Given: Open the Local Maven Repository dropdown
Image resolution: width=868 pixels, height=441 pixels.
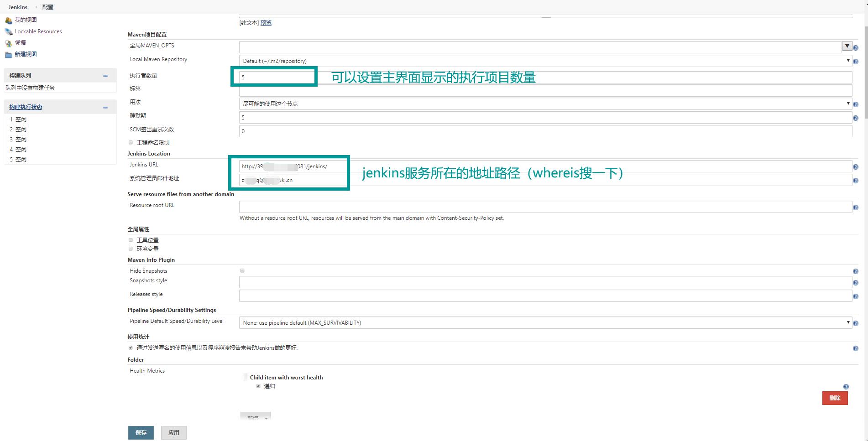Looking at the screenshot, I should 545,61.
